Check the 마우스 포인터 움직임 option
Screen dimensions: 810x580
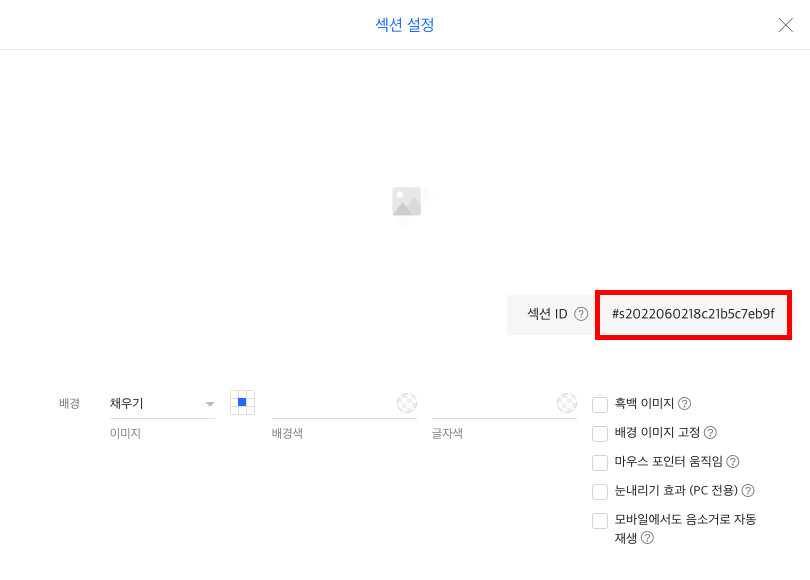click(x=600, y=462)
